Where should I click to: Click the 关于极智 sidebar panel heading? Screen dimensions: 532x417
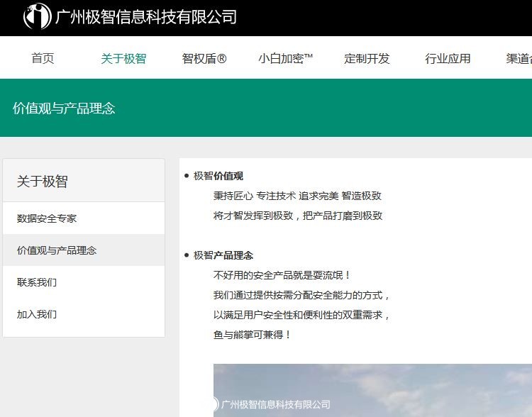click(43, 182)
